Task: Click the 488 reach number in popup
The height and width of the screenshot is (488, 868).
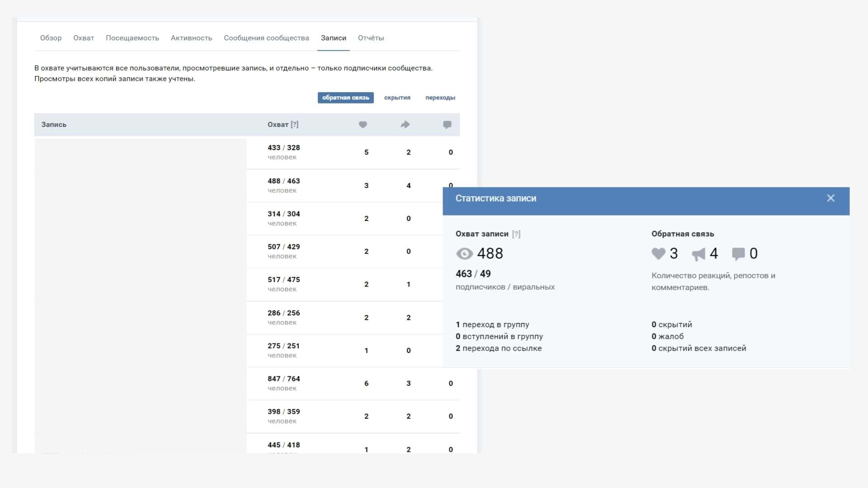Action: tap(490, 253)
